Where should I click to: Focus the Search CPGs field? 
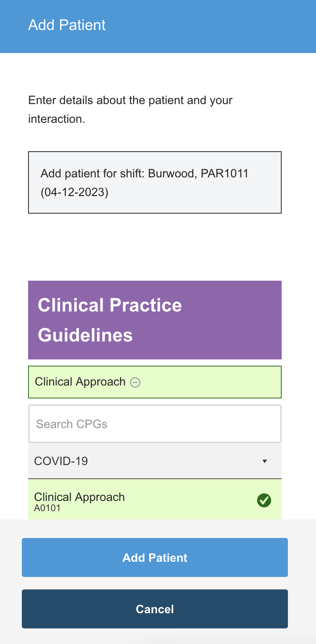pyautogui.click(x=154, y=424)
